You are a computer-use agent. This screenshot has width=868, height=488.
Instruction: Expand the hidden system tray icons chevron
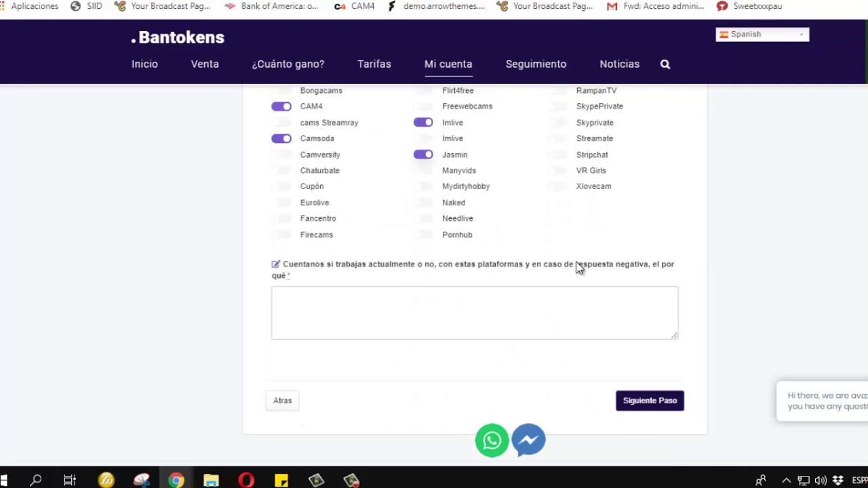pos(786,481)
